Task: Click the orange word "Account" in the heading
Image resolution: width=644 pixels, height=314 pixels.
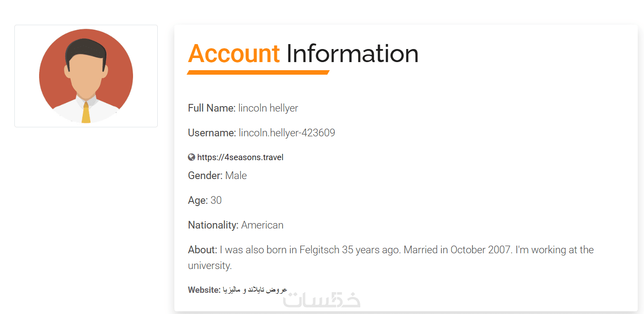Action: click(x=234, y=54)
